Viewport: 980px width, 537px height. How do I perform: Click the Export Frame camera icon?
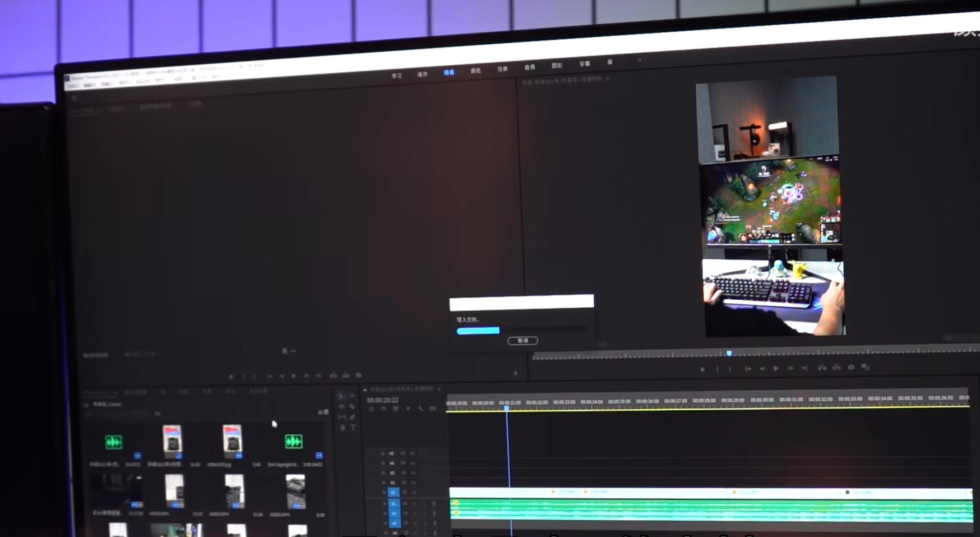pos(851,367)
